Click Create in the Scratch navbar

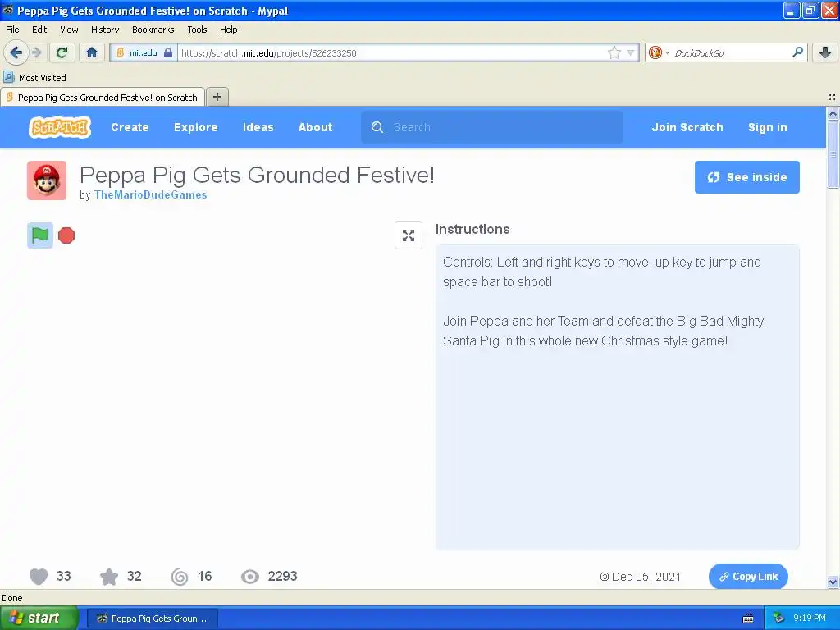(130, 127)
